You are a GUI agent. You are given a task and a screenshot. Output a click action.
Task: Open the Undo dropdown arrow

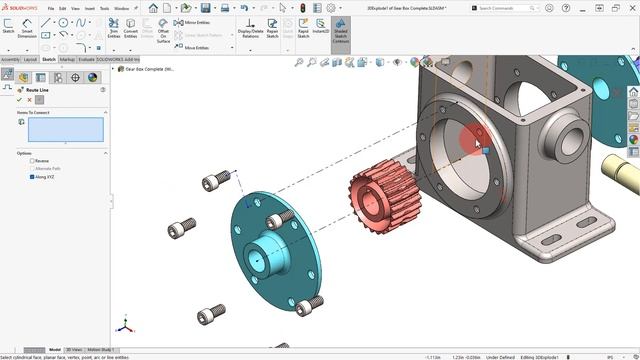(x=253, y=8)
